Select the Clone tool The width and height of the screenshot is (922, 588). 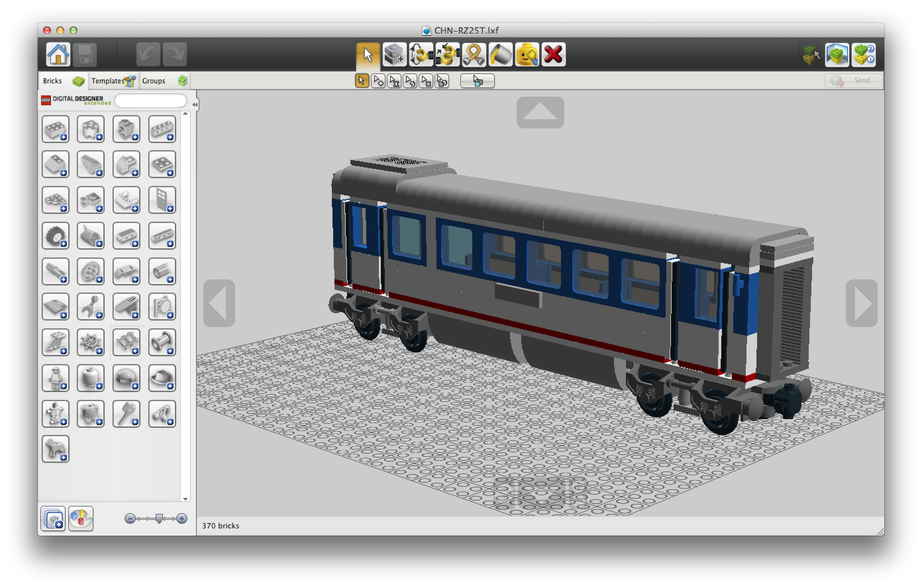pos(394,55)
